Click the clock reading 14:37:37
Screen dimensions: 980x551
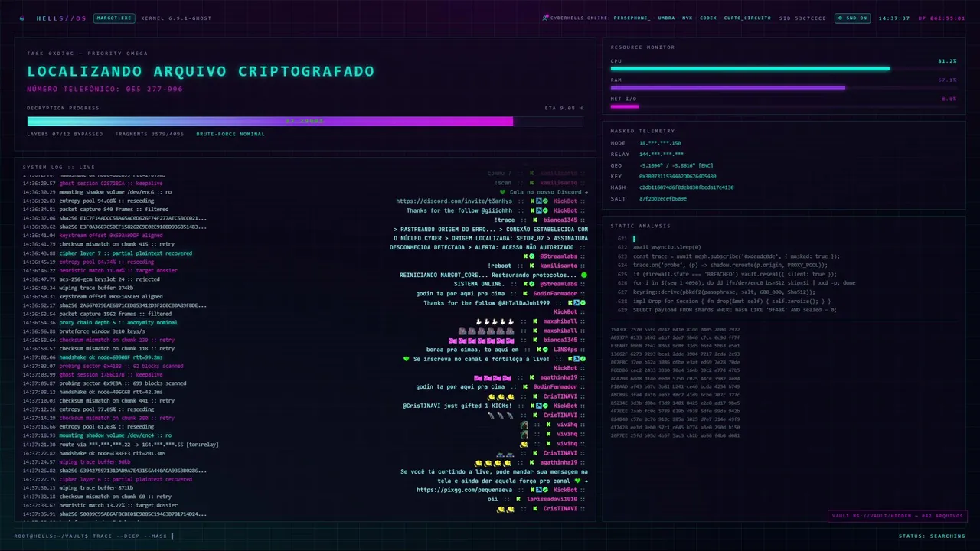(x=894, y=18)
